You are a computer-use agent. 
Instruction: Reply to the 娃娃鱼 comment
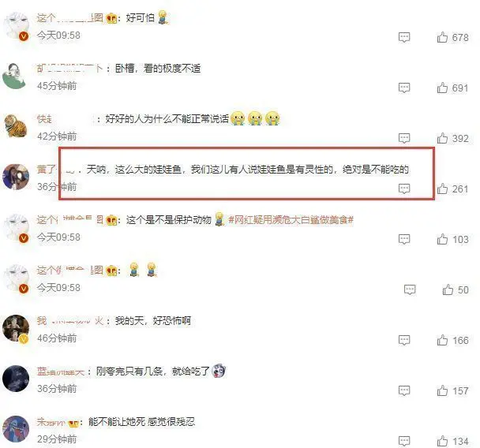coord(404,189)
